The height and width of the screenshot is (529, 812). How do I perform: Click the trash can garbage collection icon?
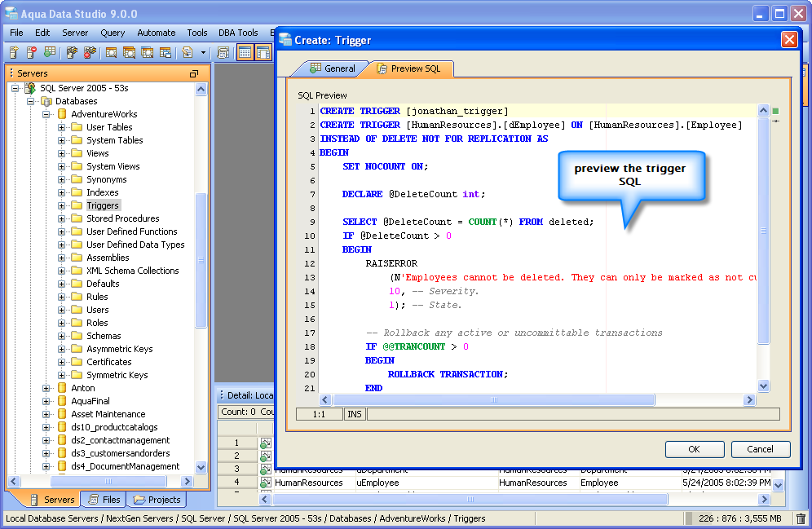click(x=801, y=518)
